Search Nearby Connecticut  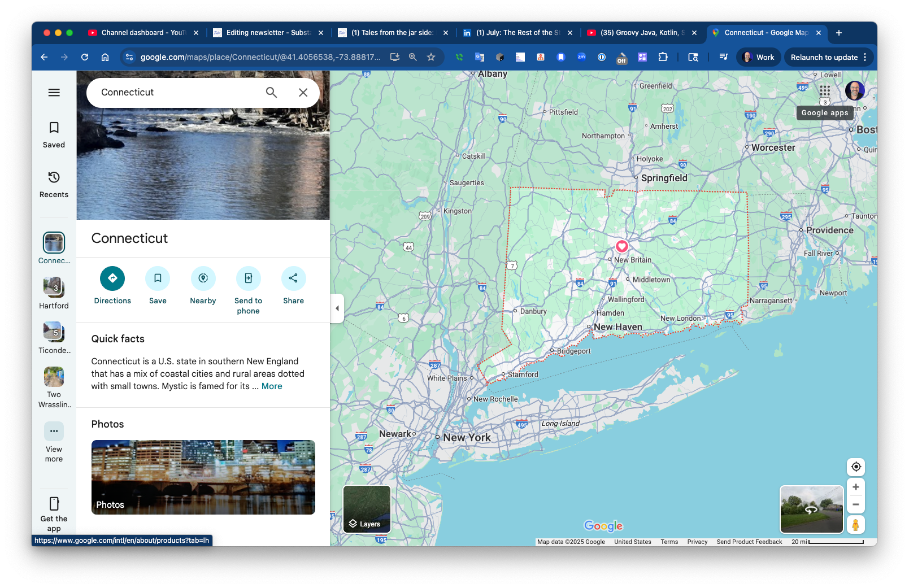[x=203, y=286]
